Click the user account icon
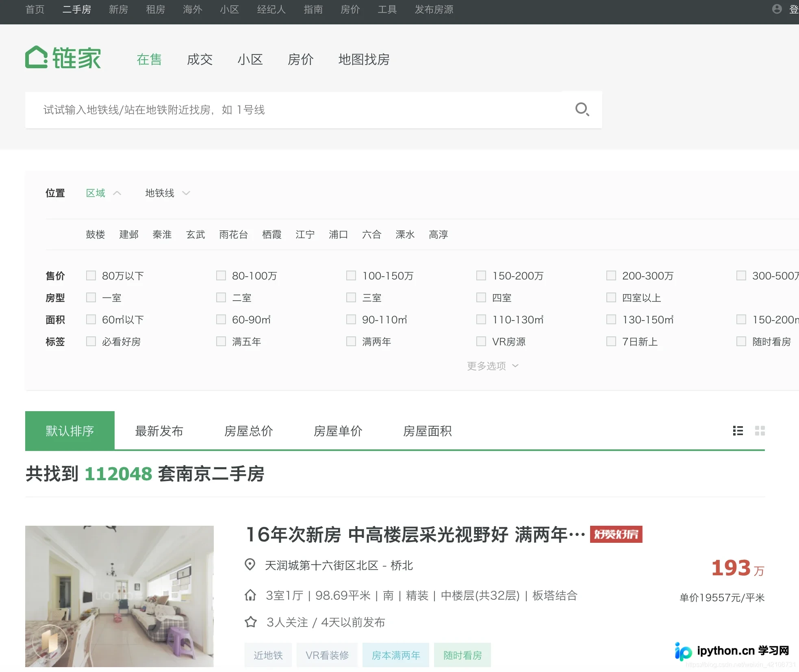The image size is (799, 672). 777,9
